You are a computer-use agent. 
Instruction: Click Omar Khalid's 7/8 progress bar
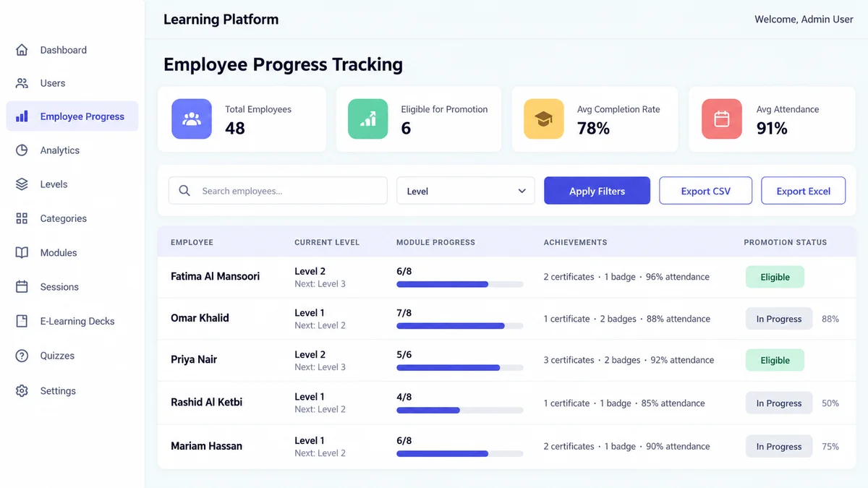460,326
